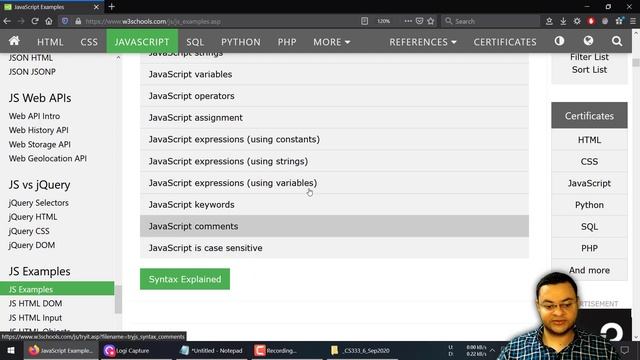The width and height of the screenshot is (640, 360).
Task: Open the tracking protection shield icon
Action: point(65,21)
